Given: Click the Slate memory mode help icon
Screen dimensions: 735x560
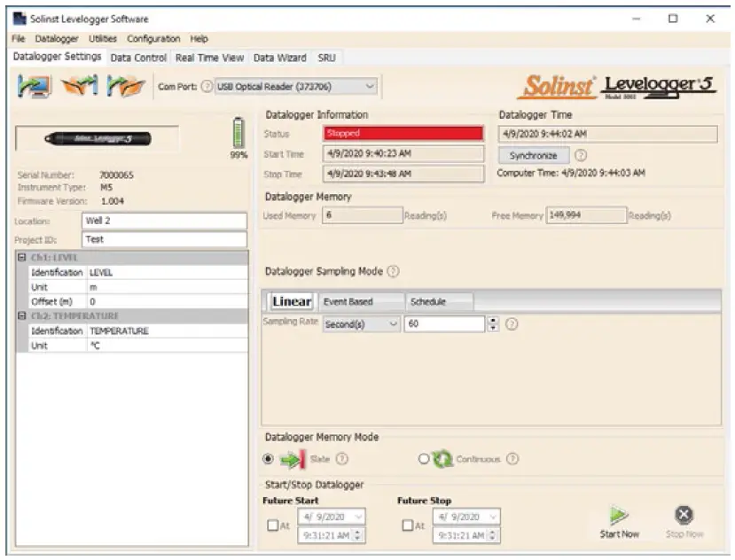Looking at the screenshot, I should (342, 459).
